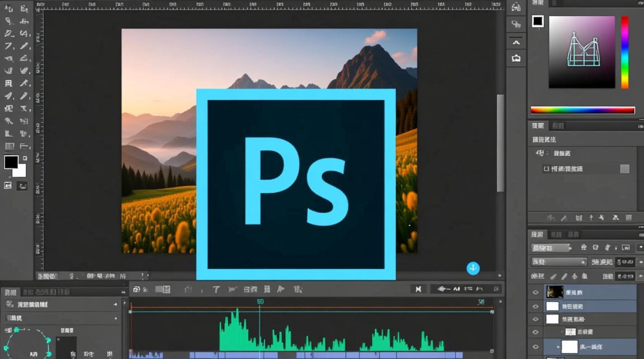Click the opacity value field in the layers panel
The image size is (644, 359).
[x=625, y=262]
